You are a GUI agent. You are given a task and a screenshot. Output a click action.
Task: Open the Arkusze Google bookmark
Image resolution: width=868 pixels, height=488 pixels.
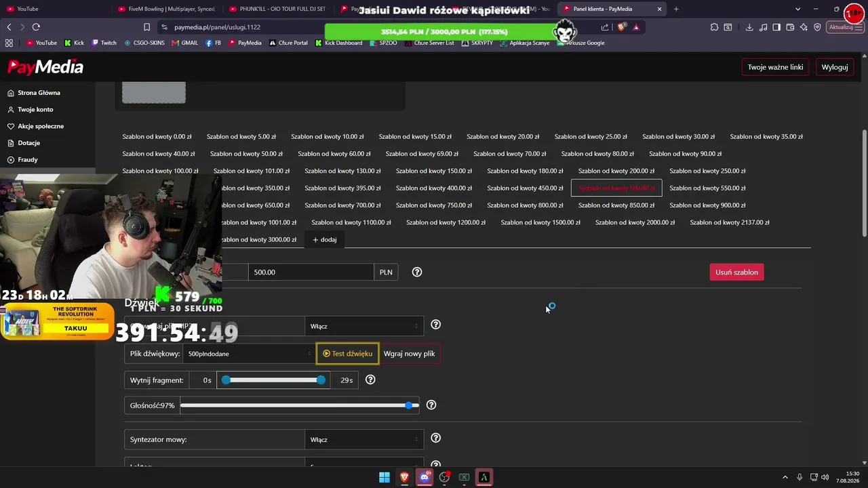581,43
